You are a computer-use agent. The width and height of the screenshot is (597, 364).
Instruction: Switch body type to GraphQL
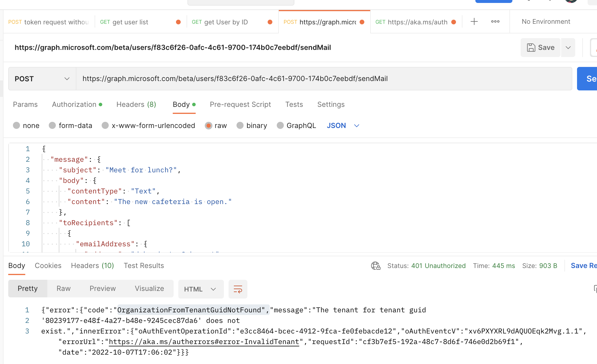pos(296,125)
